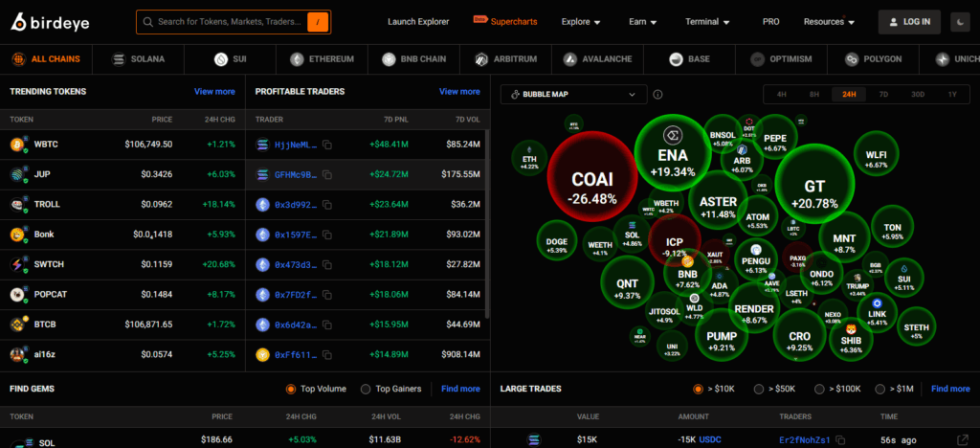Click the Bonk token icon
Screen dimensions: 980x448
coord(16,235)
